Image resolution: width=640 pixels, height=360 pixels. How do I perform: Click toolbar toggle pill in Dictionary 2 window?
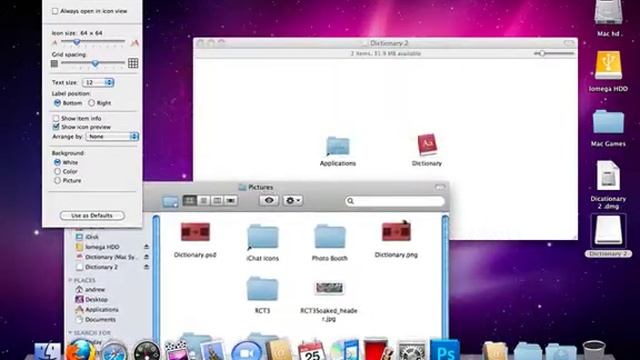[569, 43]
